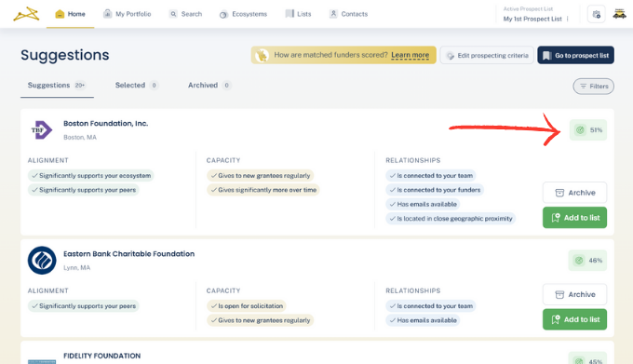This screenshot has height=364, width=633.
Task: Click the Home house icon
Action: [60, 14]
